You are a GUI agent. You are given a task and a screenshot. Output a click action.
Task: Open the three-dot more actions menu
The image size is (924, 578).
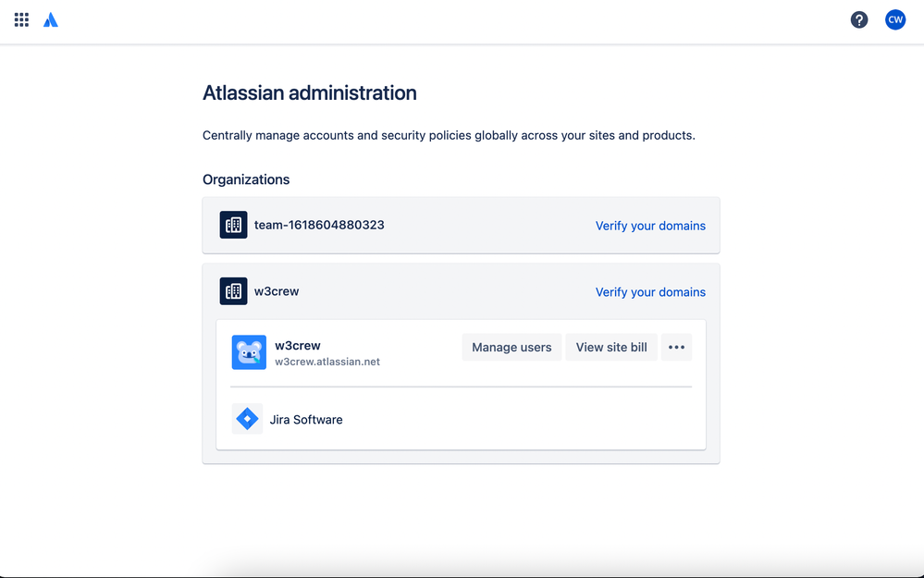tap(676, 347)
